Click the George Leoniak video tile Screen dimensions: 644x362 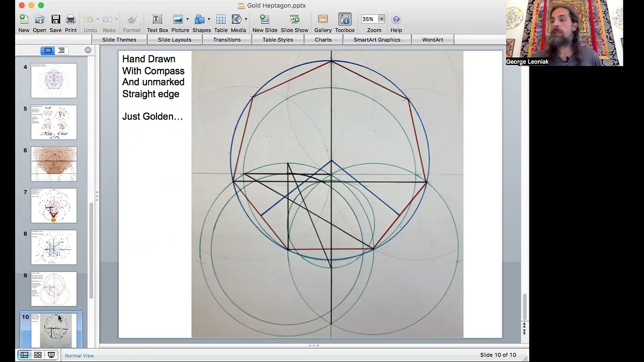click(565, 33)
